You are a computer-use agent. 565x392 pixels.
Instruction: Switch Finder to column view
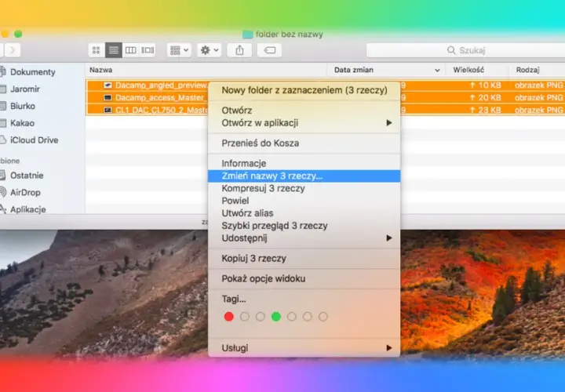click(x=130, y=50)
